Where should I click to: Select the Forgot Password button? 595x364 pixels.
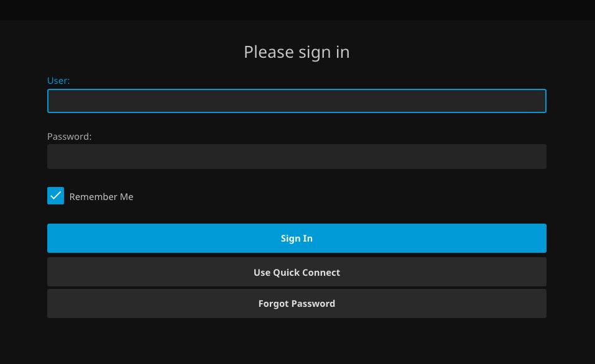(297, 304)
